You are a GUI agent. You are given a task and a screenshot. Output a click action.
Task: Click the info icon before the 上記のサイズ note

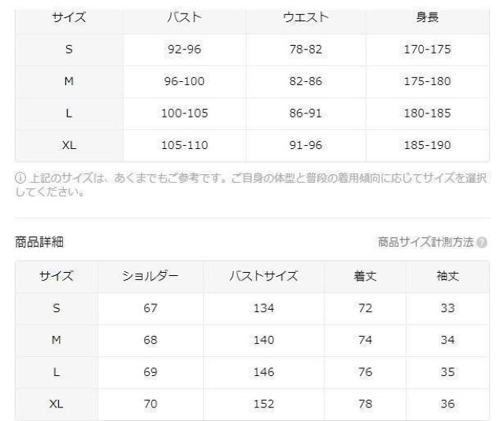click(x=20, y=178)
